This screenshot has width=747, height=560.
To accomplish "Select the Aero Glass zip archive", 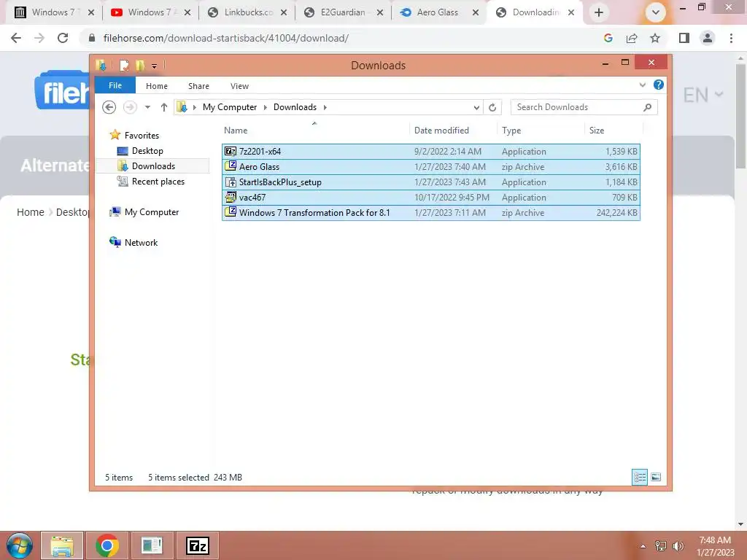I will [430, 167].
